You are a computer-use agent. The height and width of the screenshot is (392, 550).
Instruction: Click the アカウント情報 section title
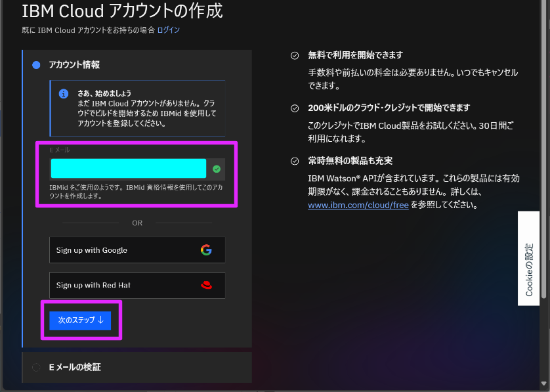point(74,65)
